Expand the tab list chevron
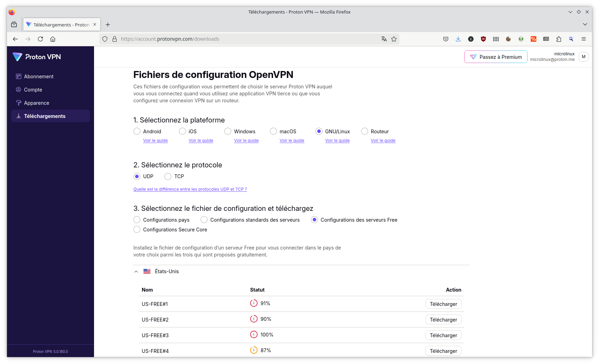 click(x=584, y=24)
